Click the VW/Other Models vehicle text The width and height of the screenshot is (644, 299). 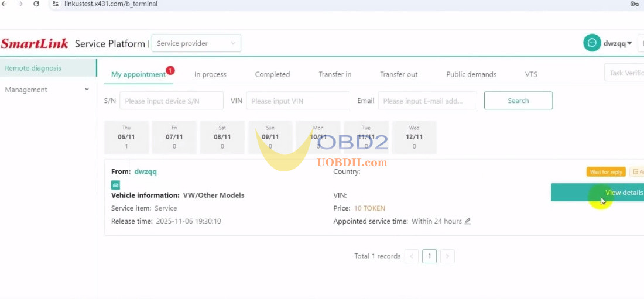[214, 195]
